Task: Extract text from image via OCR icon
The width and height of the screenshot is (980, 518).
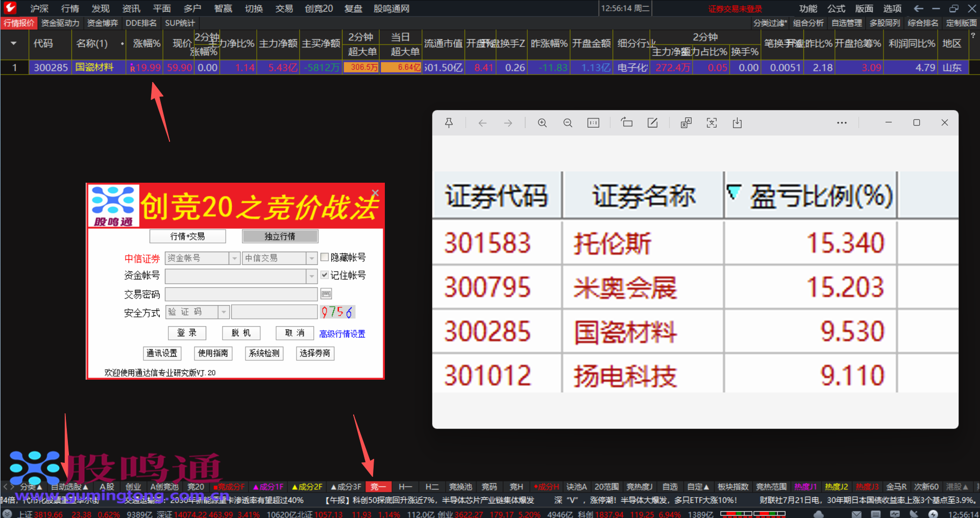Action: (712, 123)
